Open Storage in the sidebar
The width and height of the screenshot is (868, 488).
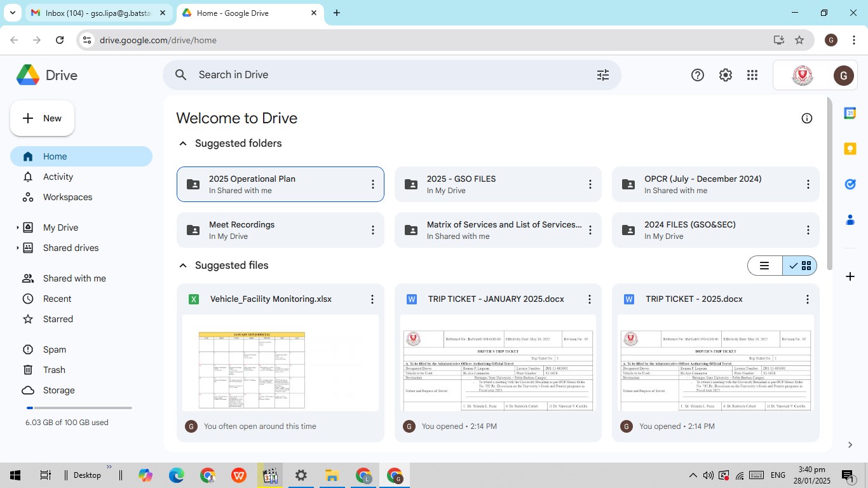[x=81, y=390]
